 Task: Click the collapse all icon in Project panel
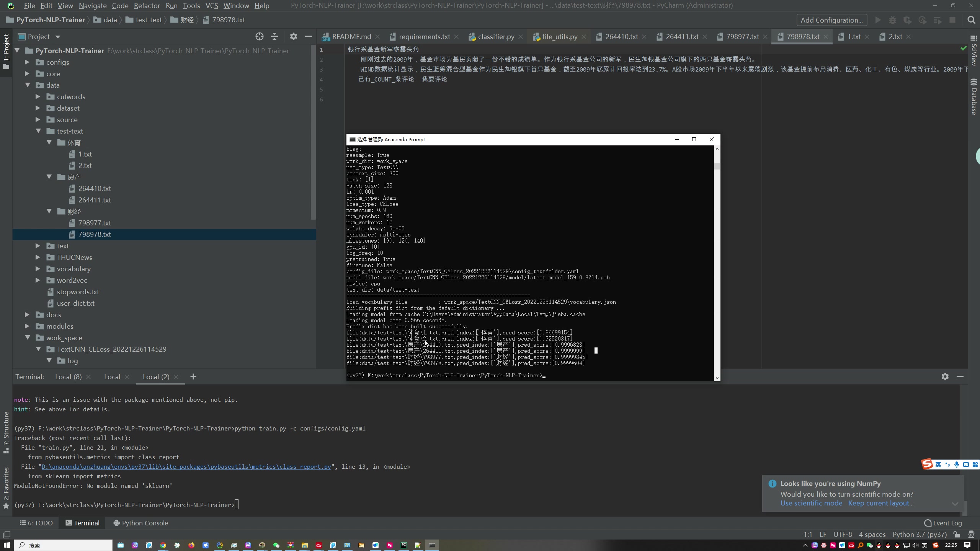point(274,37)
